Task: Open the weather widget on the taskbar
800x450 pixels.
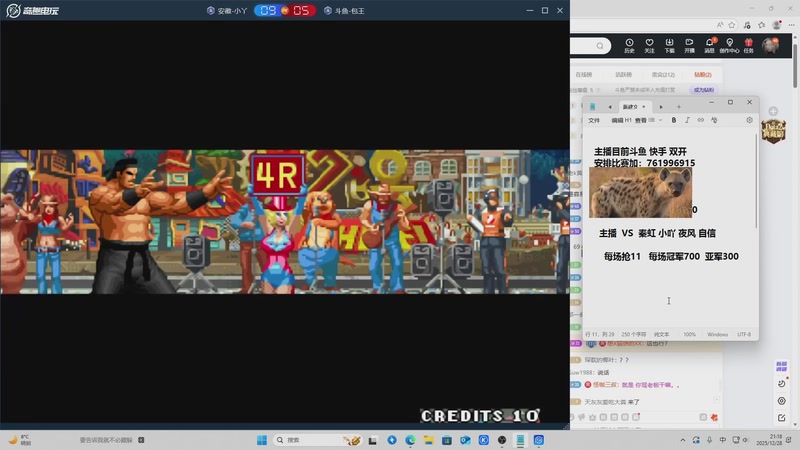Action: (19, 440)
